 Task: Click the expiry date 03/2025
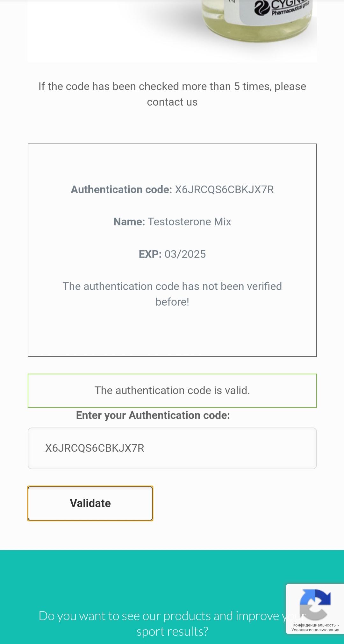pyautogui.click(x=185, y=254)
